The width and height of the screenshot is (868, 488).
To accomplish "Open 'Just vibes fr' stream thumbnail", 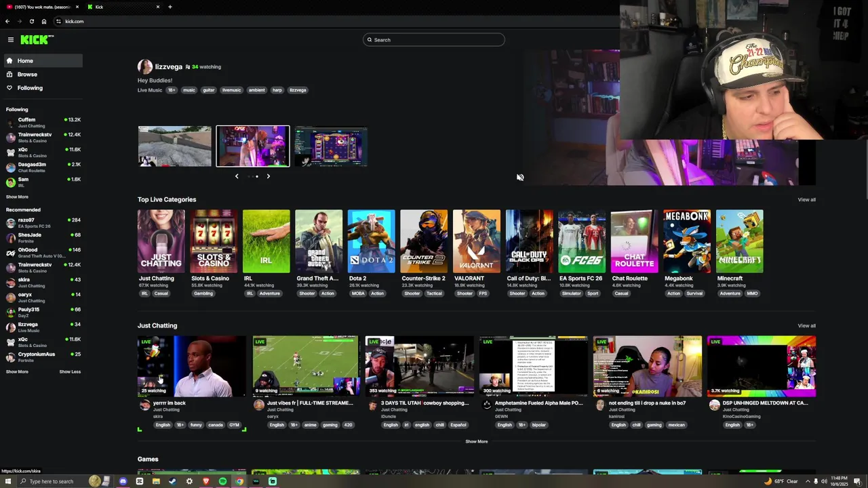I will pyautogui.click(x=306, y=366).
